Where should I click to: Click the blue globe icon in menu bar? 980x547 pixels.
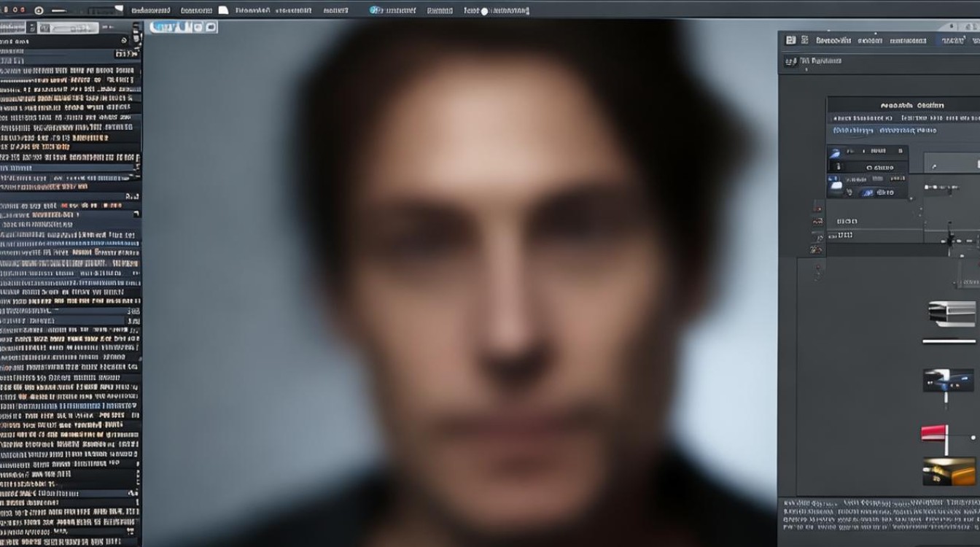point(376,10)
